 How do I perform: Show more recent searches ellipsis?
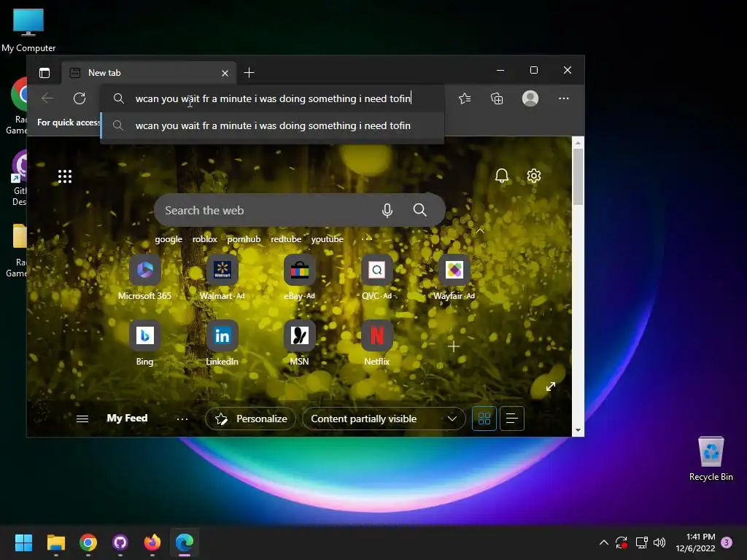[366, 238]
